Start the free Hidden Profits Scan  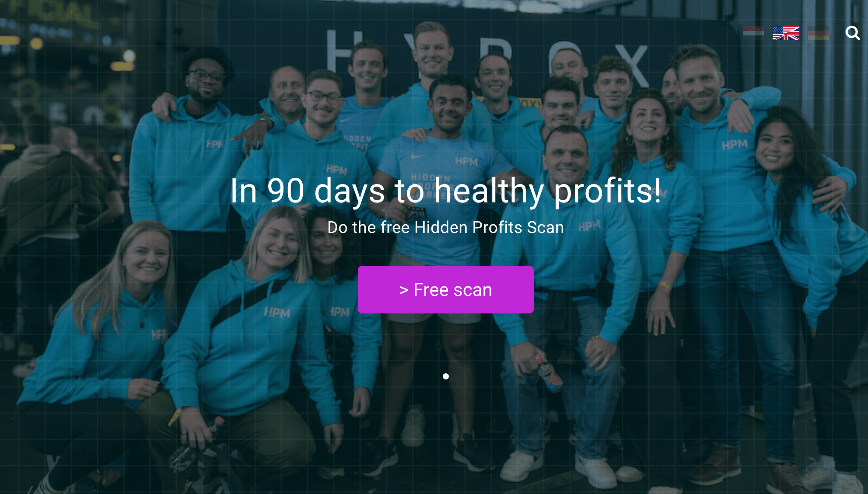pos(445,289)
